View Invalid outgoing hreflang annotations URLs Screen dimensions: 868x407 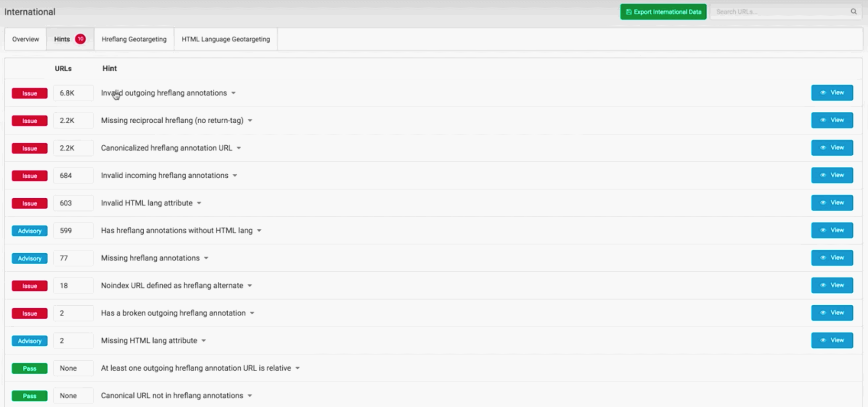click(832, 93)
